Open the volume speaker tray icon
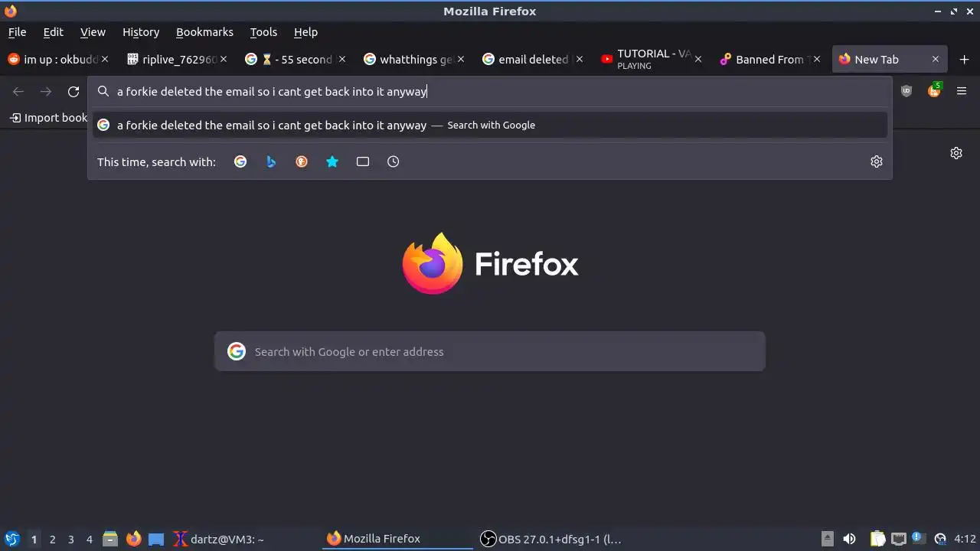The height and width of the screenshot is (551, 980). [x=849, y=539]
